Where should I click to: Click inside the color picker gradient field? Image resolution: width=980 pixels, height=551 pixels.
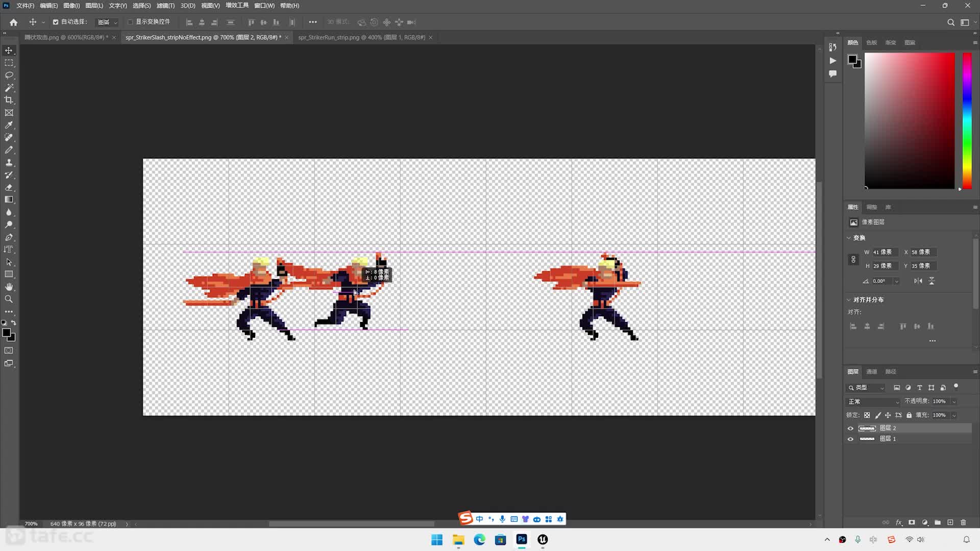pyautogui.click(x=909, y=121)
